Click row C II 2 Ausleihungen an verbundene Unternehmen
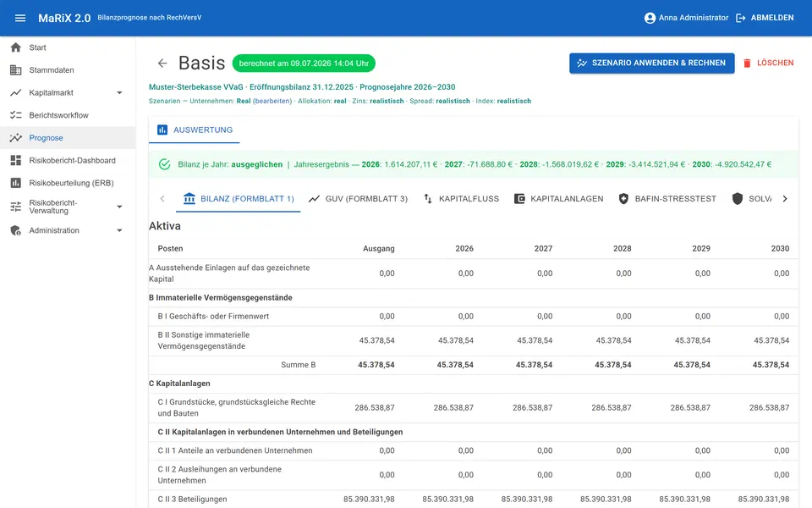 coord(474,475)
